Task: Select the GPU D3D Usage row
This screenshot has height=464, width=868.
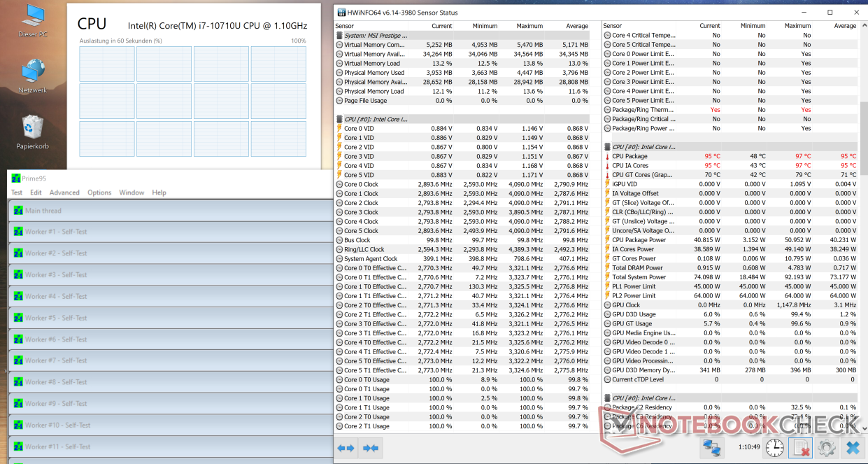Action: click(730, 314)
